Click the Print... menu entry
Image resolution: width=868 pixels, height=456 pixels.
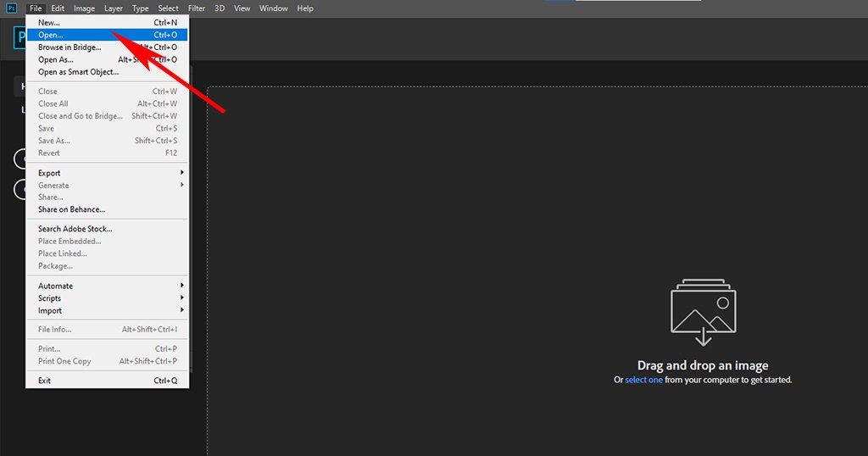(108, 348)
